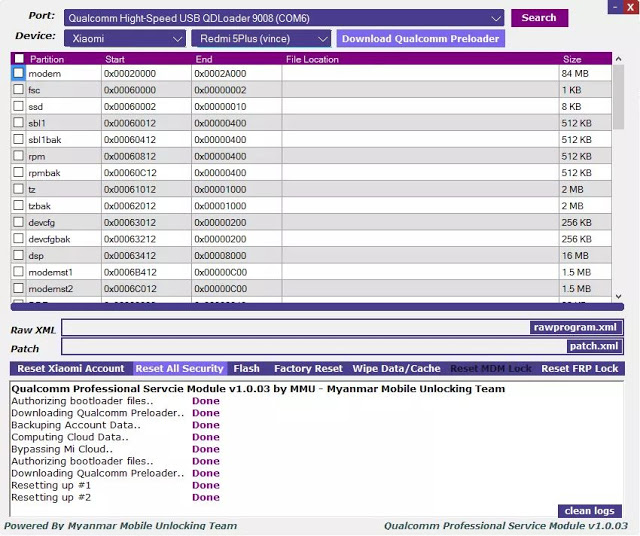Viewport: 640px width, 536px height.
Task: Click the Qualcomm Professional Service Module v1.0.03 footer
Action: [x=506, y=526]
